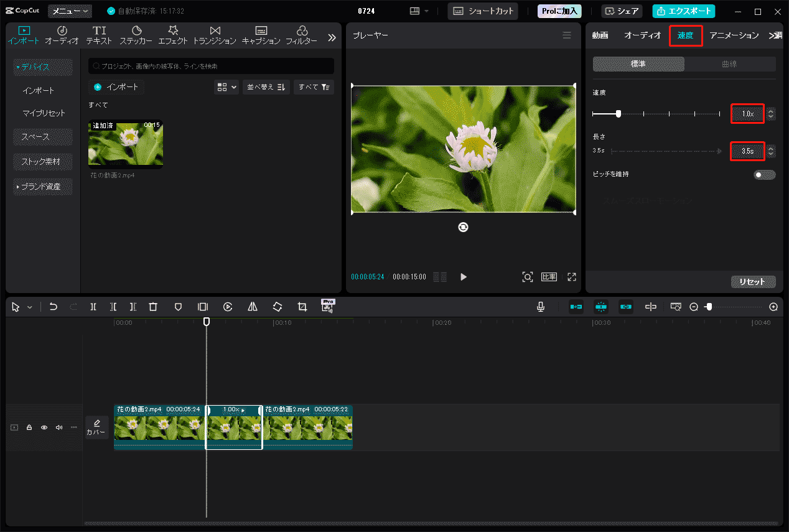Select the 速度 tab

pos(685,35)
